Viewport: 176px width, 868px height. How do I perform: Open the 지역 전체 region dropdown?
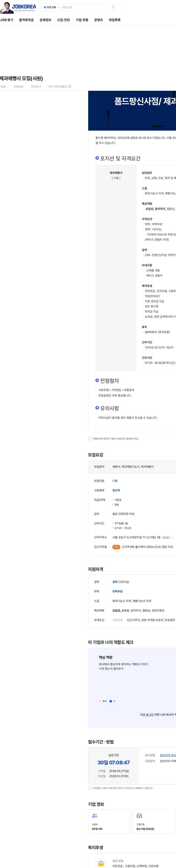[x=52, y=7]
